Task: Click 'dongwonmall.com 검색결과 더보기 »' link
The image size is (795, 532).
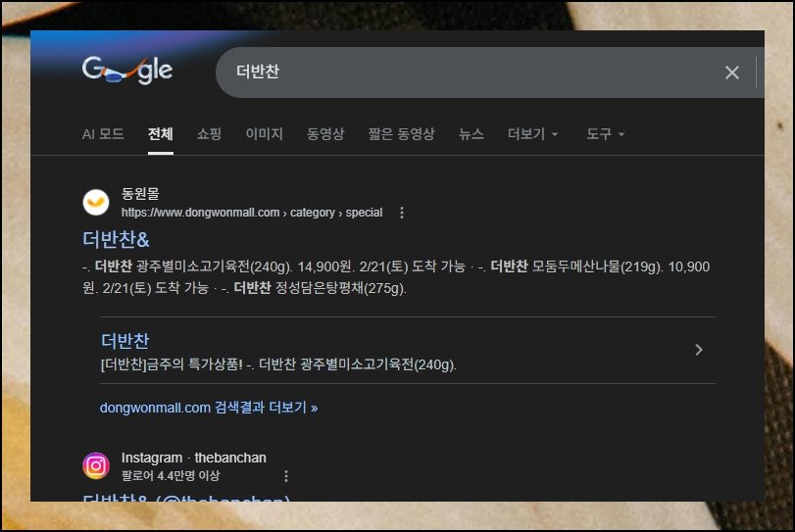Action: point(209,408)
